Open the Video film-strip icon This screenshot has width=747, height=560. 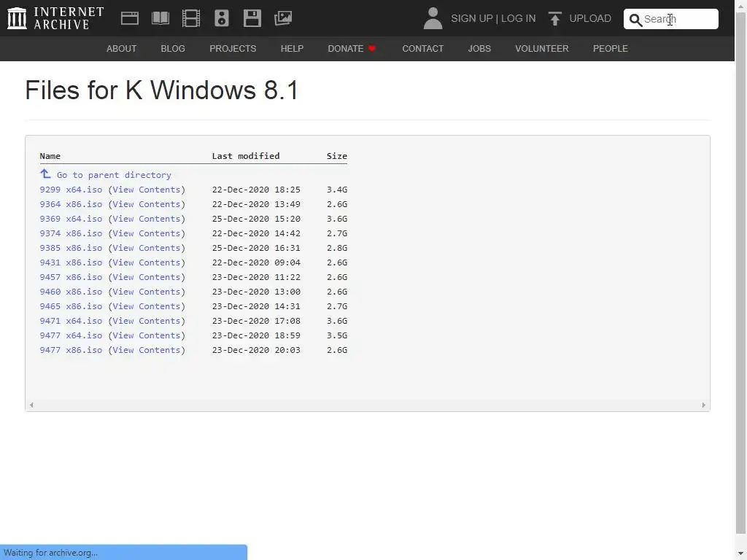(x=191, y=18)
